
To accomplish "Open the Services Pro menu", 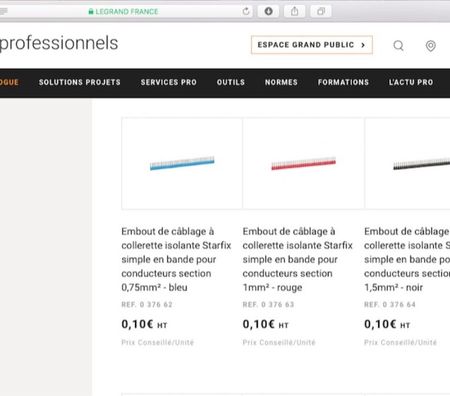I will [x=168, y=82].
